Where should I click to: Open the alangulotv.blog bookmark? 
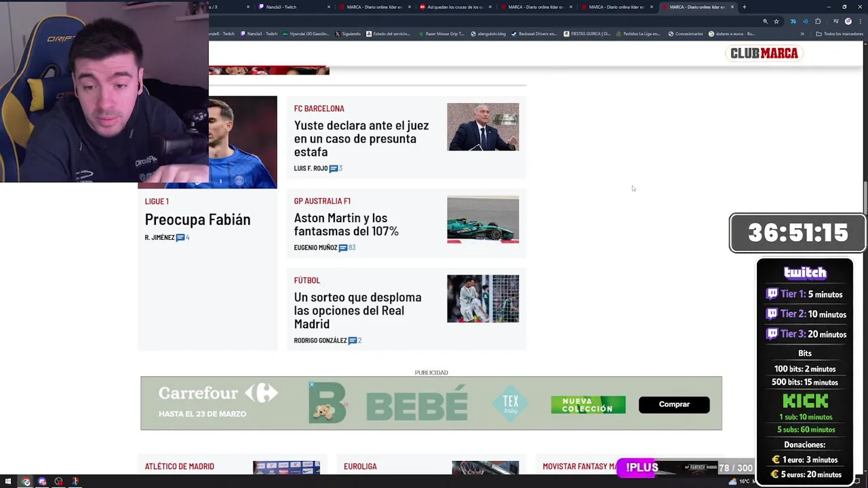[488, 33]
